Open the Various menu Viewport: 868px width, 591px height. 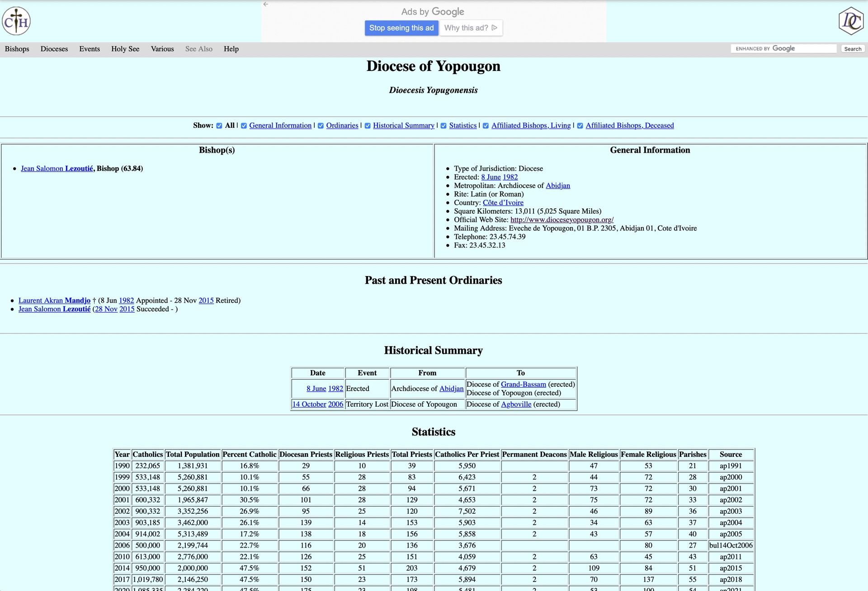(x=162, y=49)
